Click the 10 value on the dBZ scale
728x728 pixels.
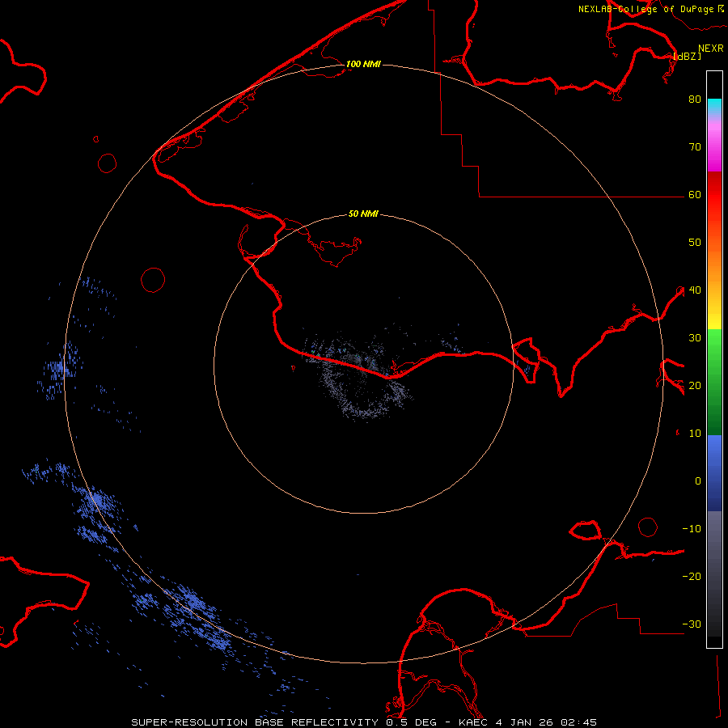click(695, 434)
